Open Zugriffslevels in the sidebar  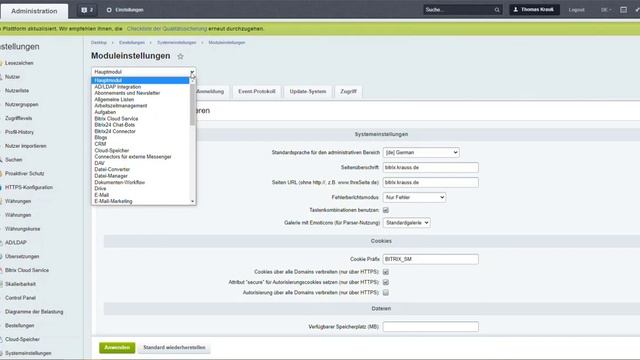[x=18, y=118]
